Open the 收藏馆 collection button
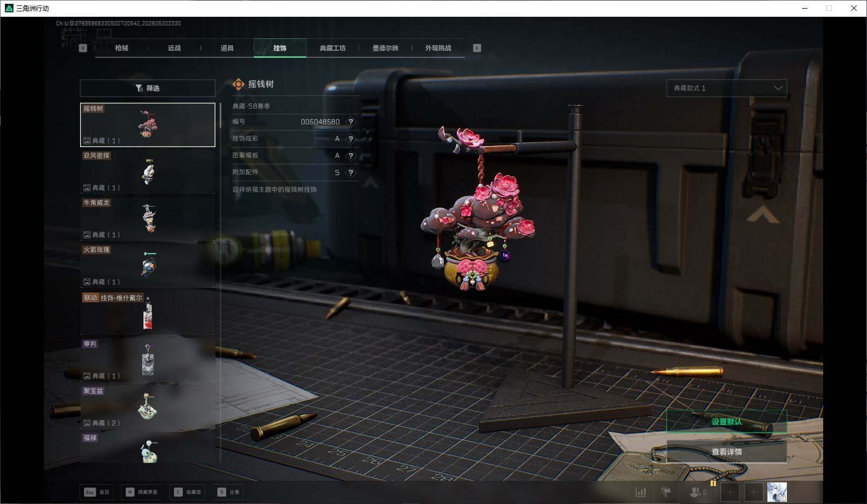 pos(188,492)
